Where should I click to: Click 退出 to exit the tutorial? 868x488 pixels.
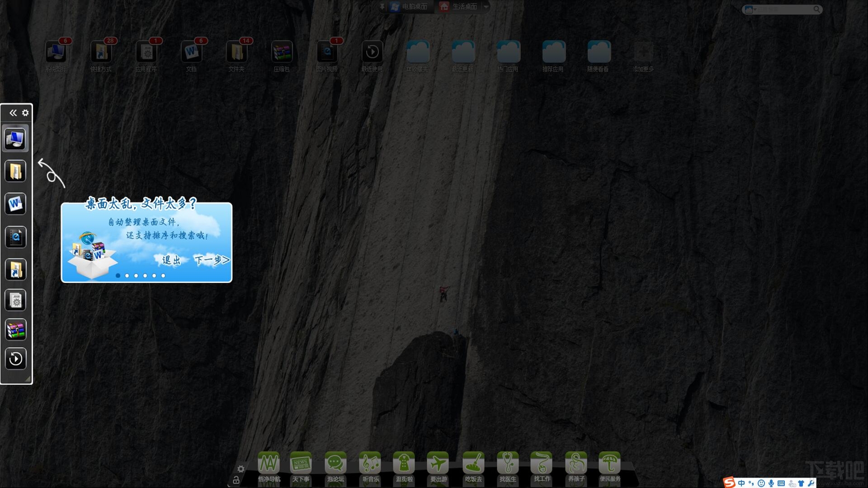(x=171, y=260)
